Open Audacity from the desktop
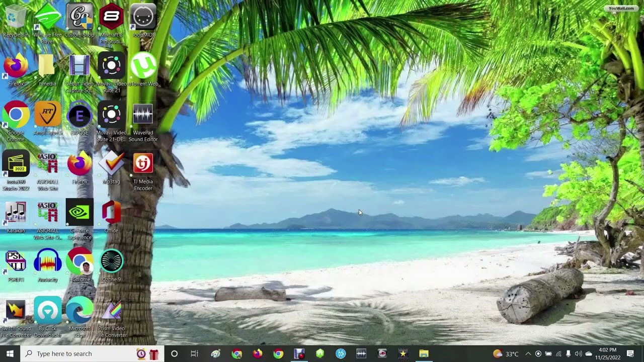Viewport: 644px width, 362px height. 47,265
